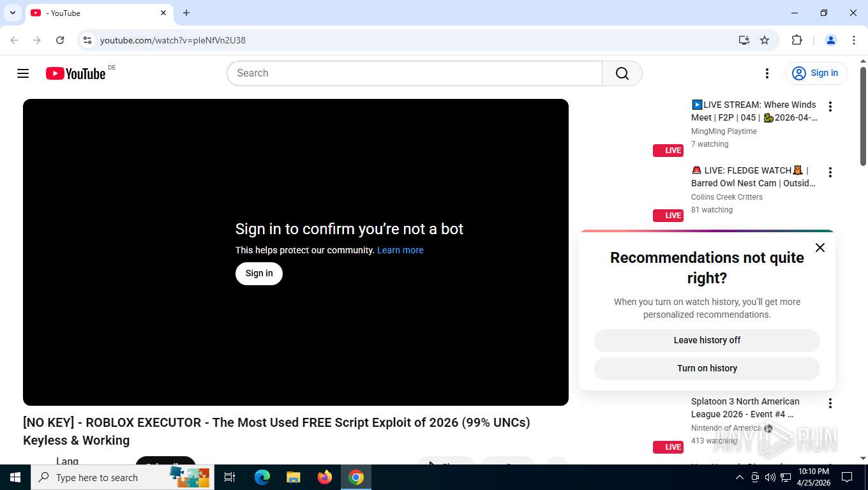
Task: Launch Firefox from taskbar
Action: [x=325, y=477]
